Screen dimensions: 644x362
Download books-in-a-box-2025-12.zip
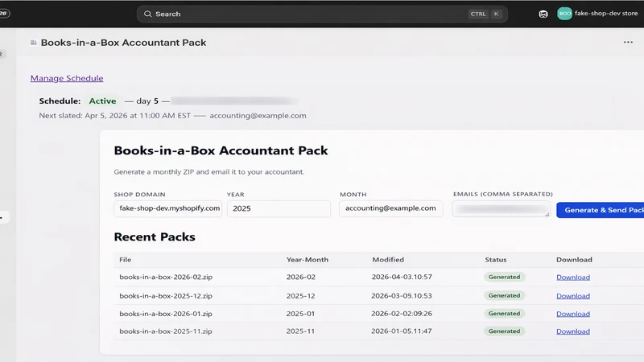coord(573,296)
